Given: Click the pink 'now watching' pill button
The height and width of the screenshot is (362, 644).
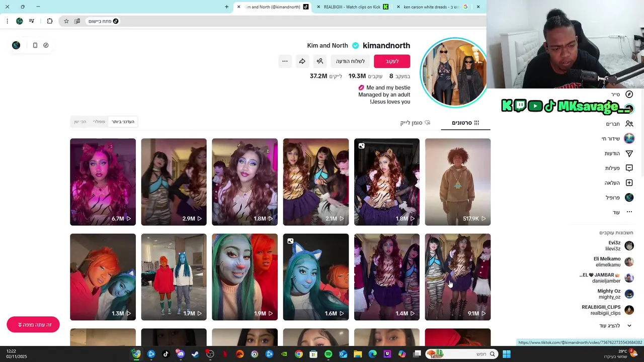Looking at the screenshot, I should [x=33, y=325].
